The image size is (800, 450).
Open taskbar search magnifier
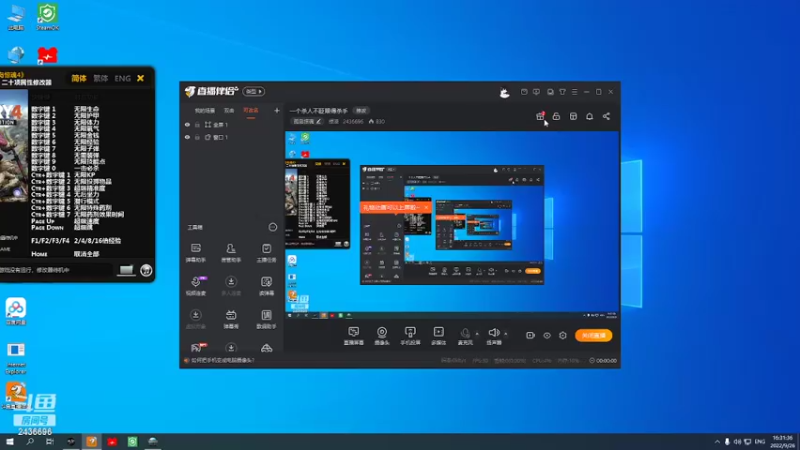coord(30,441)
